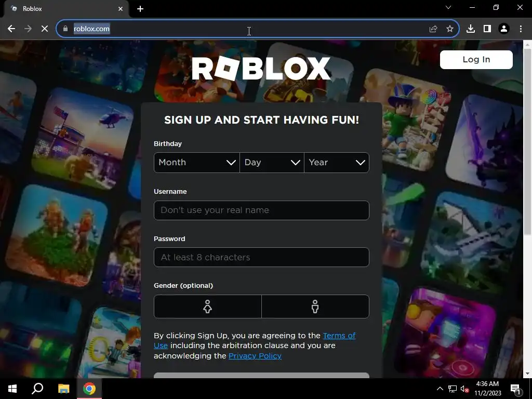Toggle the Chrome side panel icon
Viewport: 532px width, 399px height.
coord(487,29)
